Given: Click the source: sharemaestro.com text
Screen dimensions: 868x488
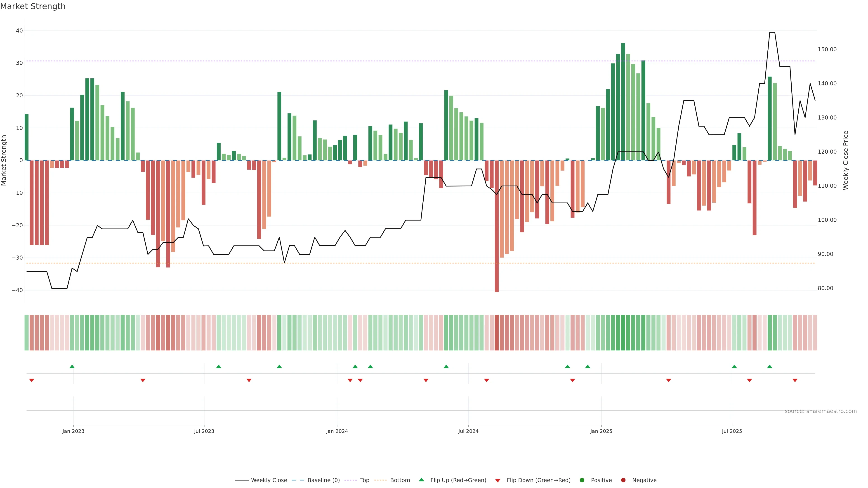Looking at the screenshot, I should (x=821, y=411).
